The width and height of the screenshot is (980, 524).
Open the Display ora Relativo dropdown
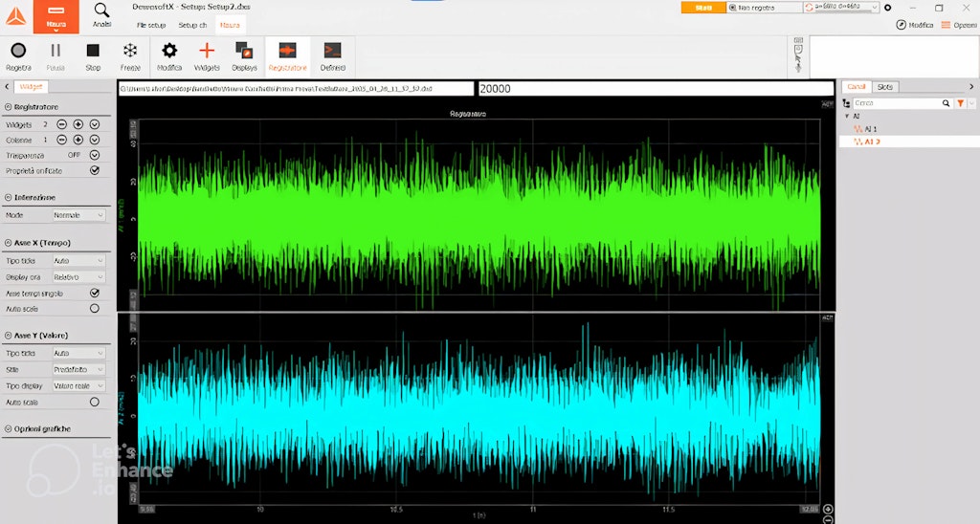(x=78, y=276)
